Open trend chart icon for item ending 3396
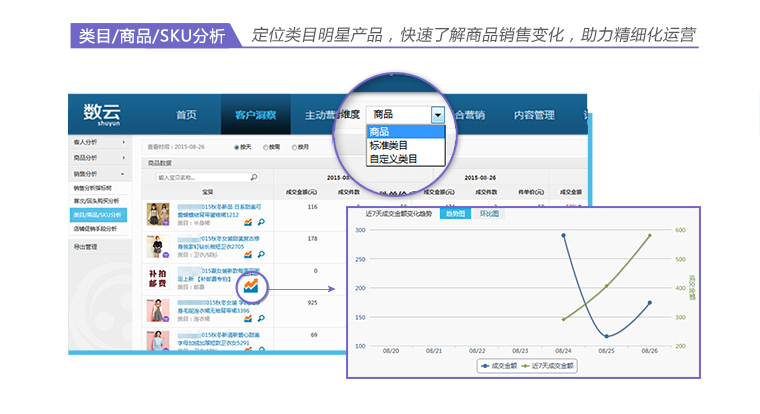Viewport: 760px width, 414px height. coord(248,318)
